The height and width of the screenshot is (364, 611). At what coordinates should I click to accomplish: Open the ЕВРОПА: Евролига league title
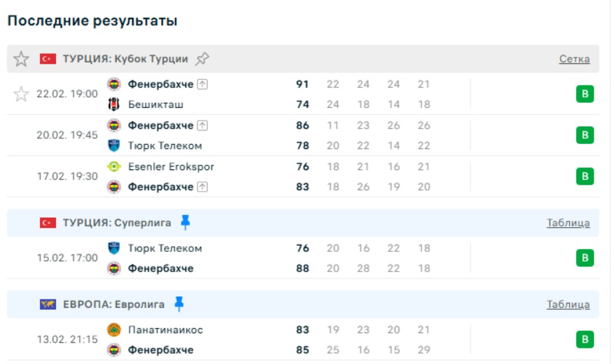(x=113, y=304)
